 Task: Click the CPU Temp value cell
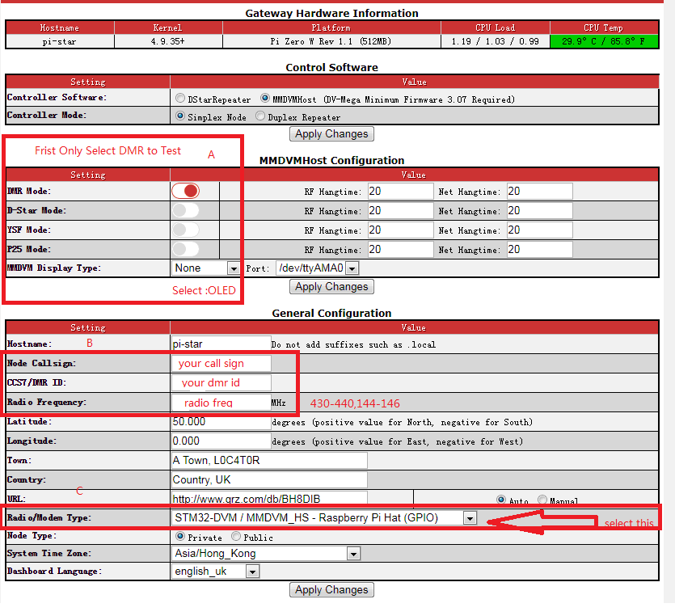(604, 41)
